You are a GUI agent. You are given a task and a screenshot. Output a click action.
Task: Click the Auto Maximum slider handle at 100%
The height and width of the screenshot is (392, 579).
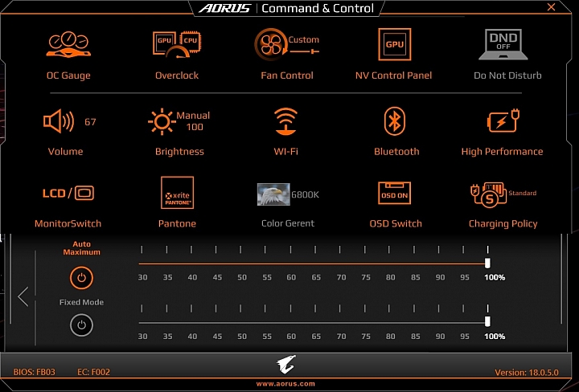(487, 263)
